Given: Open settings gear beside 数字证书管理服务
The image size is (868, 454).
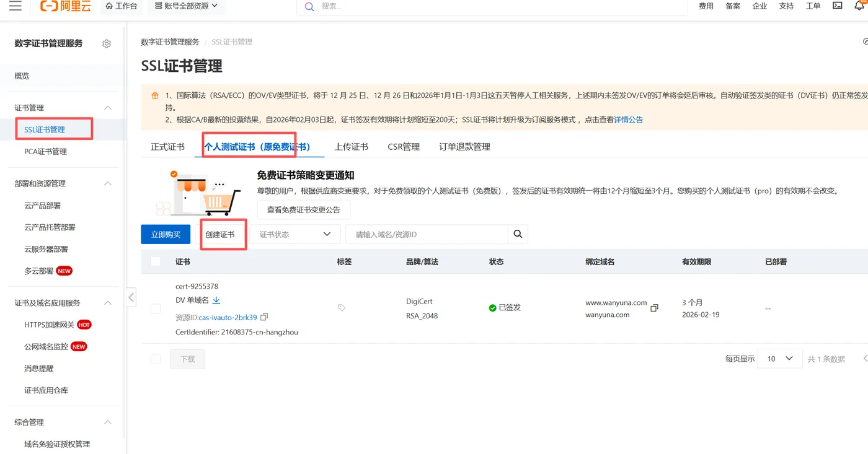Looking at the screenshot, I should (x=107, y=44).
